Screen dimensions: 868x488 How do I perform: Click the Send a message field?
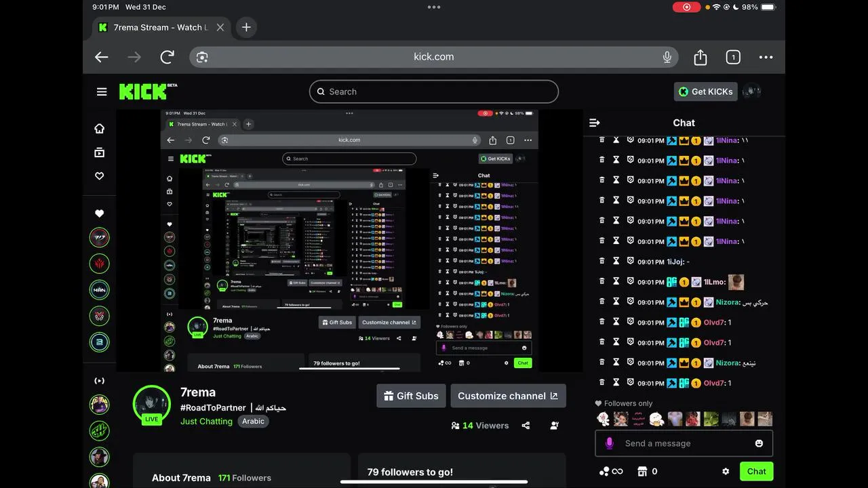click(684, 443)
